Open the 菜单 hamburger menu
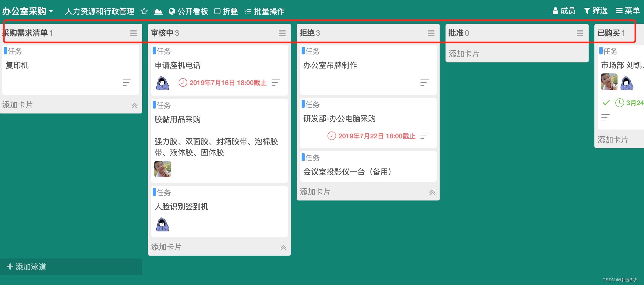 (628, 11)
